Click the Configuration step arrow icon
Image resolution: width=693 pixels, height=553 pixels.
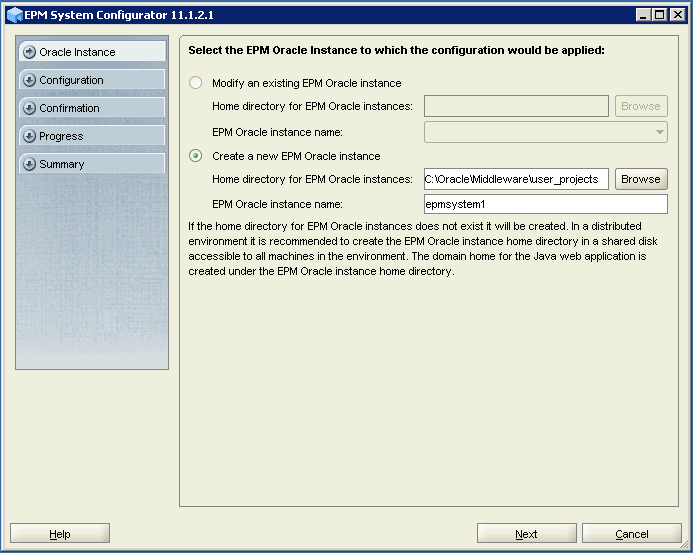29,80
